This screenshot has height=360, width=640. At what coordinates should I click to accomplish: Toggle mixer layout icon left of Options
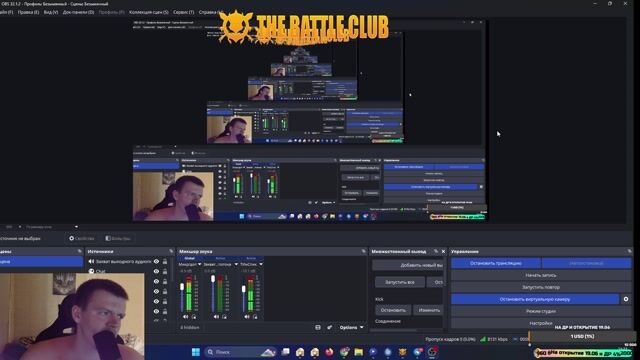[x=318, y=327]
